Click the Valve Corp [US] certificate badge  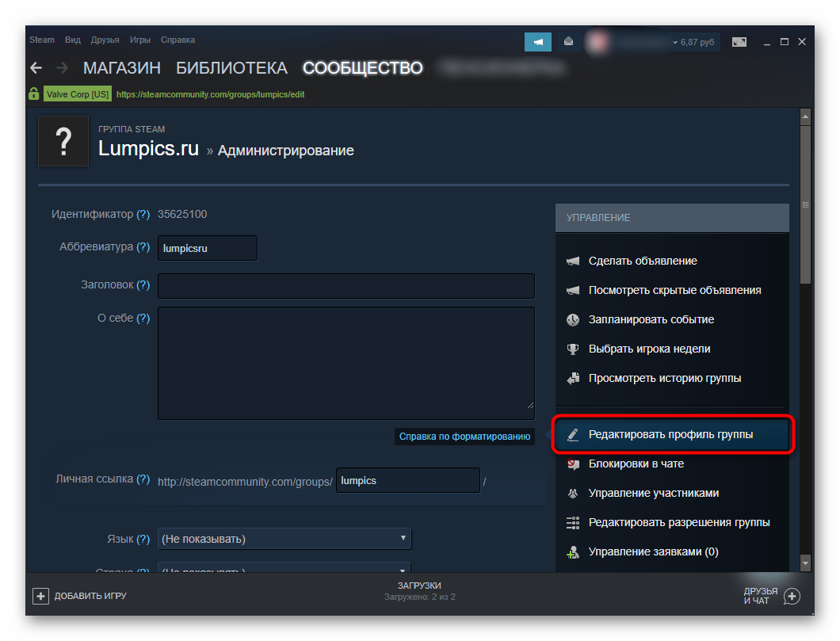[x=78, y=94]
